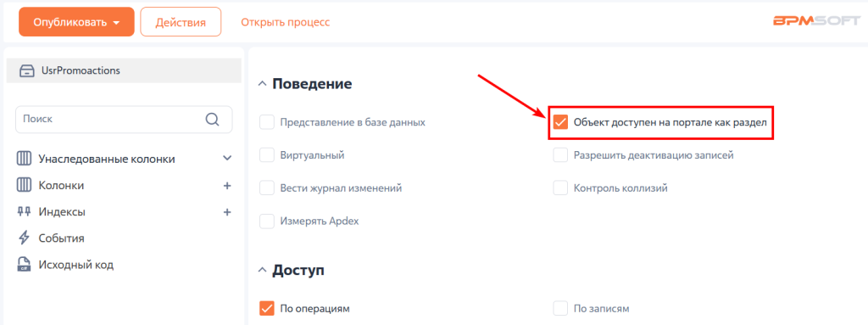Image resolution: width=868 pixels, height=325 pixels.
Task: Click the События lightning icon
Action: click(x=24, y=238)
